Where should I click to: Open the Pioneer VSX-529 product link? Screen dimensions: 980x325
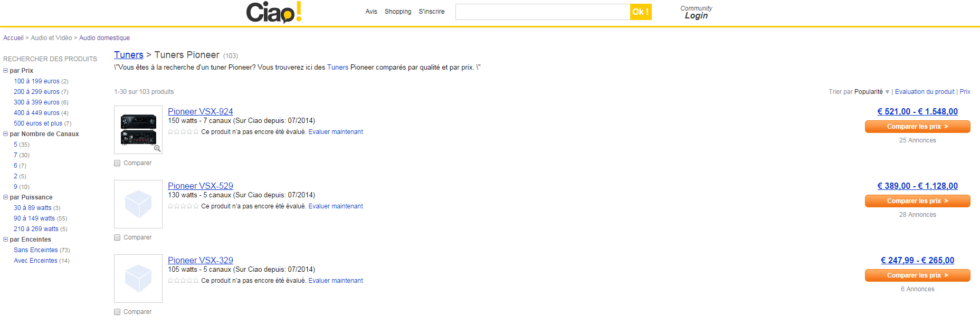(201, 186)
